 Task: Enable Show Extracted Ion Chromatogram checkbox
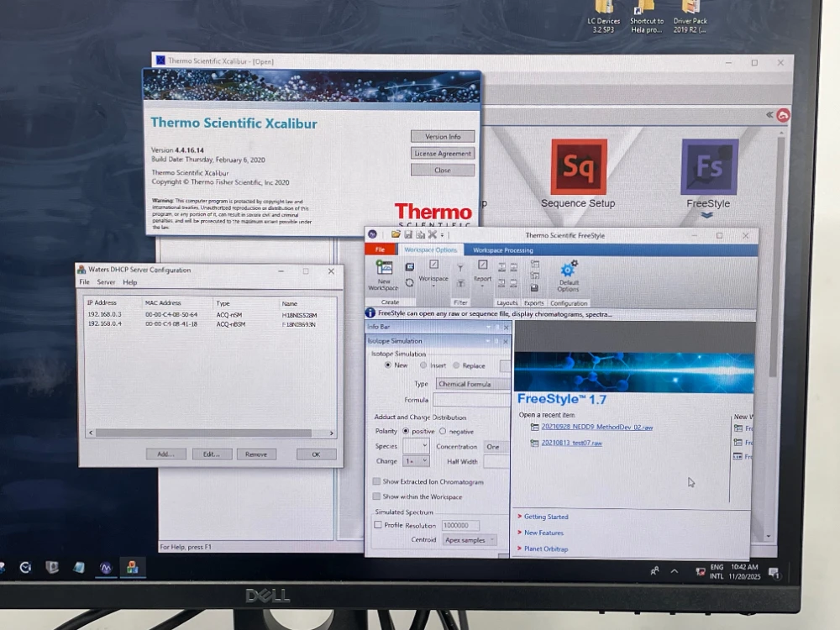point(376,482)
